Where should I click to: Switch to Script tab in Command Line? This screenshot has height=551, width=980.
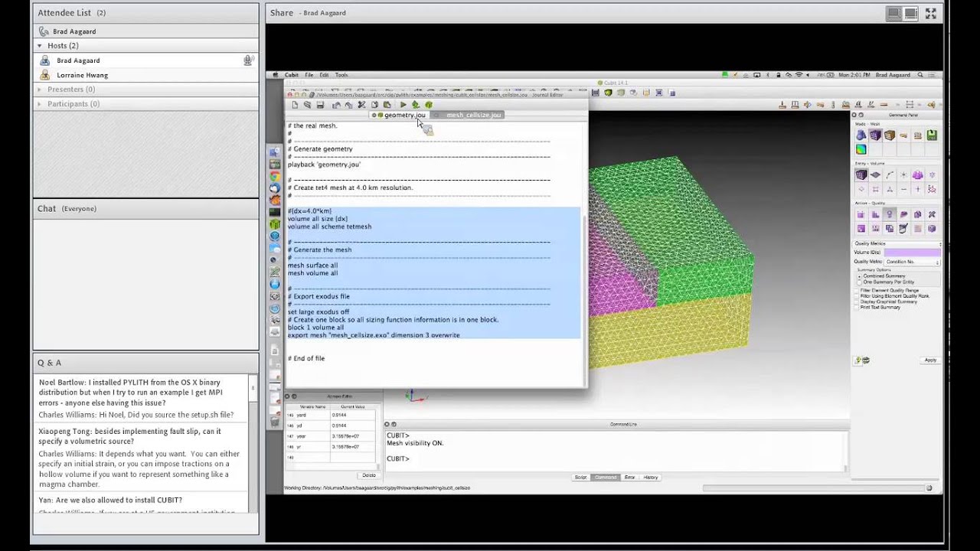[x=581, y=478]
